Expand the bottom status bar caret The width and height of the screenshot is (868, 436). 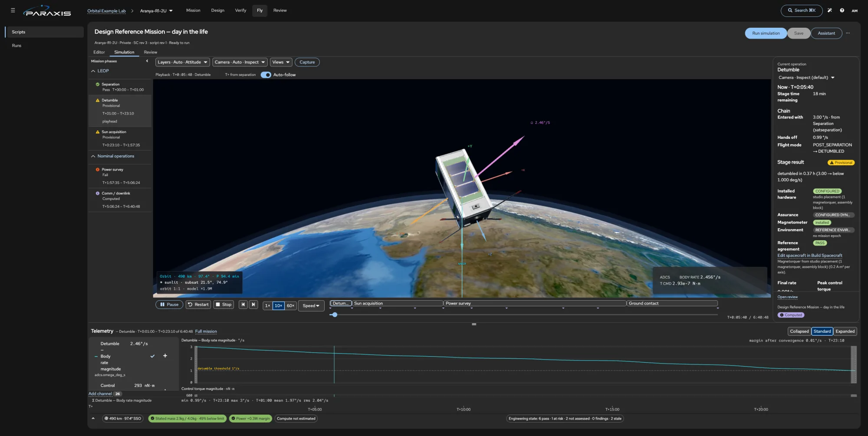point(93,419)
